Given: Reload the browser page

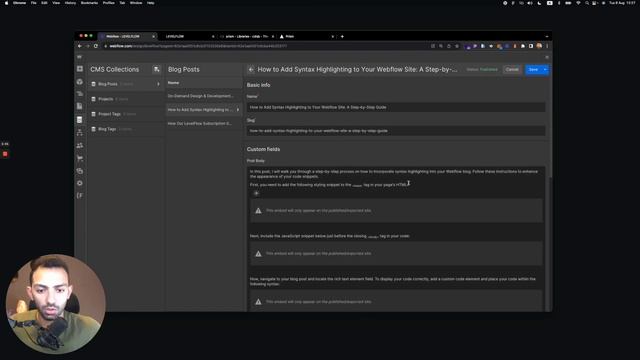Looking at the screenshot, I should pos(96,46).
